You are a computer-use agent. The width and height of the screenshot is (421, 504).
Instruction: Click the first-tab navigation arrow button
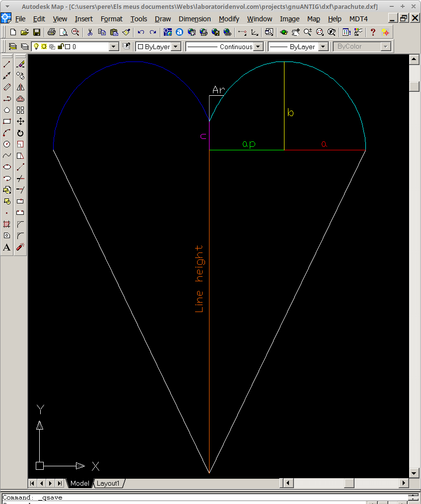[32, 483]
